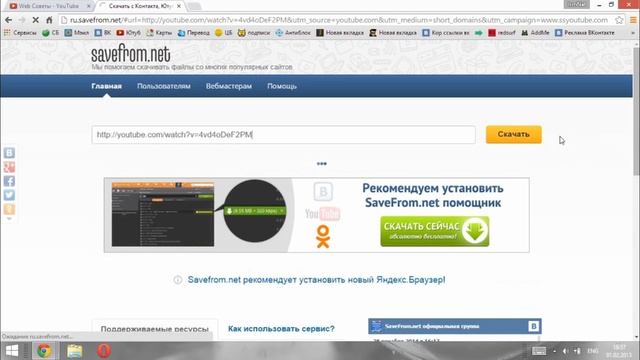The width and height of the screenshot is (640, 360).
Task: Open the Мэил bookmark
Action: [x=77, y=33]
